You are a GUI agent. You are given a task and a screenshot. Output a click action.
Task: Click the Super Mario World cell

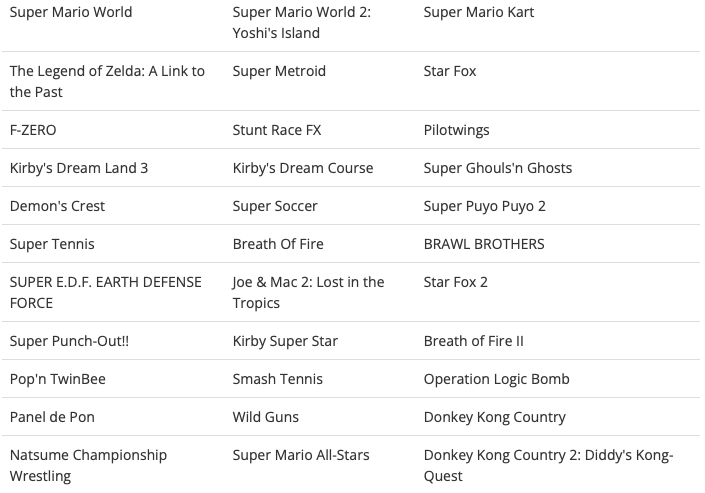pyautogui.click(x=71, y=12)
